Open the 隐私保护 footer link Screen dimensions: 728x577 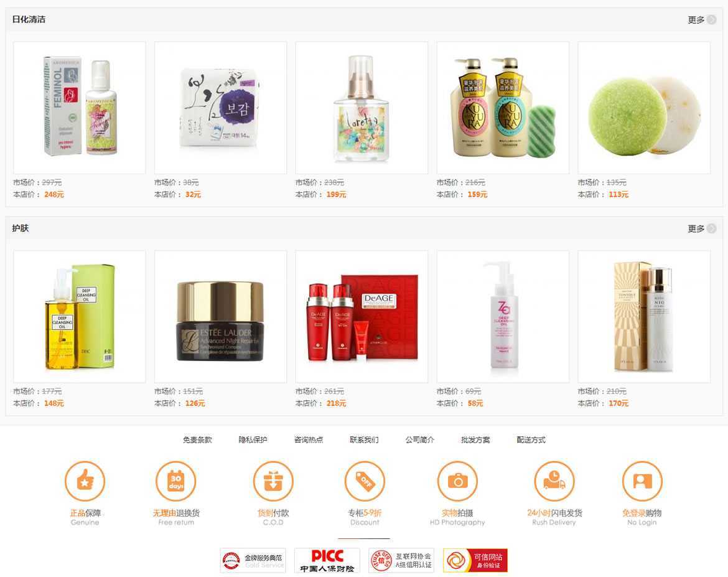tap(253, 439)
